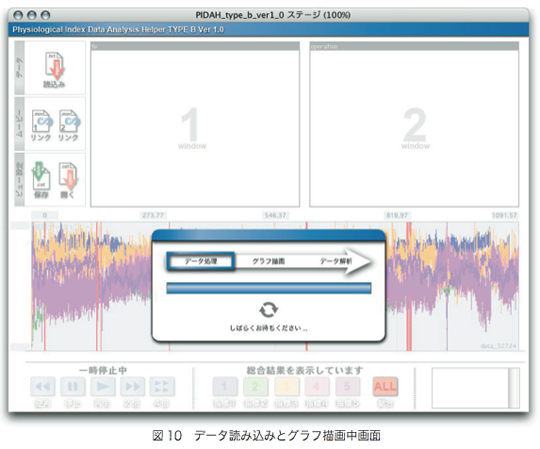Click inside the window 1 video pane
Viewport: 540px width, 449px height.
point(195,128)
